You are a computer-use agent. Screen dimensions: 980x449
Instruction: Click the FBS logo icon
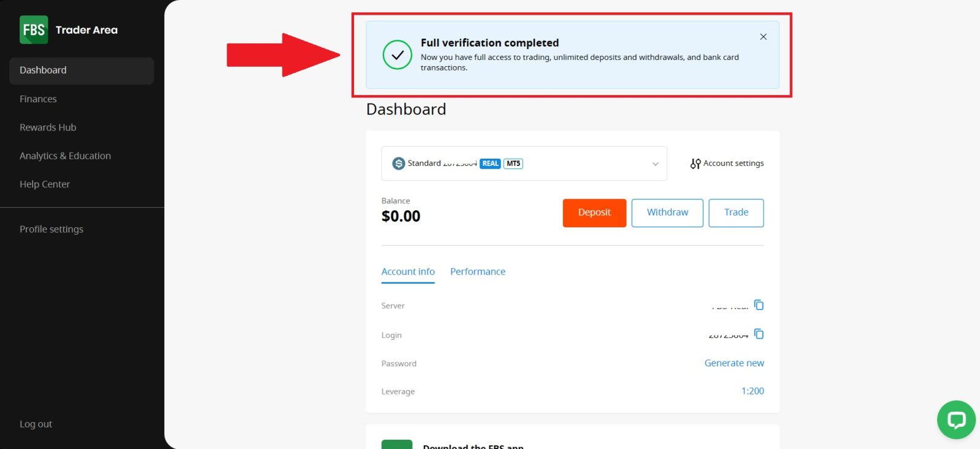[x=34, y=29]
